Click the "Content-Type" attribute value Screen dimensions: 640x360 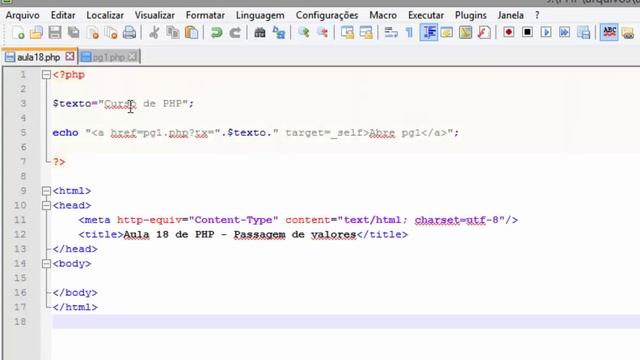coord(233,220)
